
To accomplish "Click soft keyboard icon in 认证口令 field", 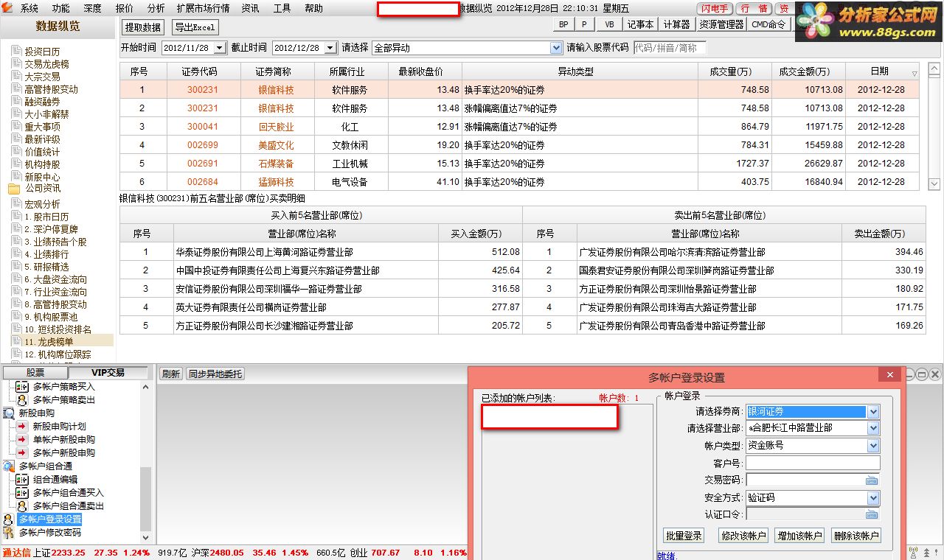I will coord(872,514).
